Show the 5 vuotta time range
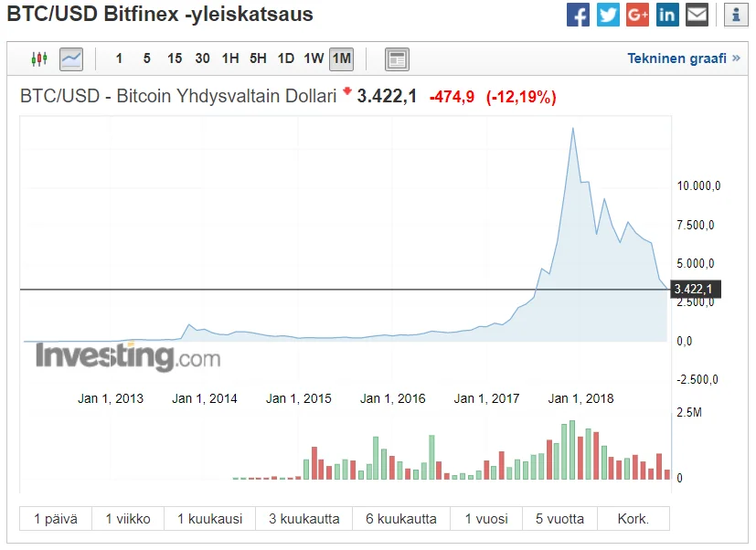Viewport: 756px width, 550px height. [559, 519]
